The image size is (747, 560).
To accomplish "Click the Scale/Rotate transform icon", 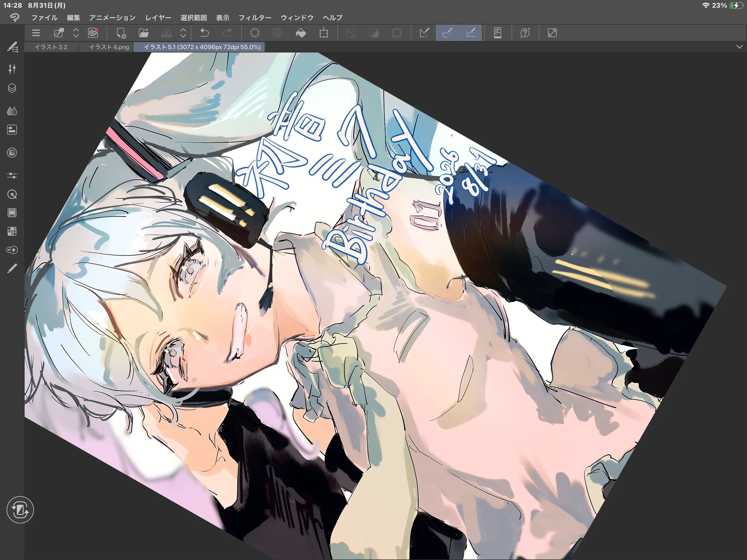I will coord(323,33).
